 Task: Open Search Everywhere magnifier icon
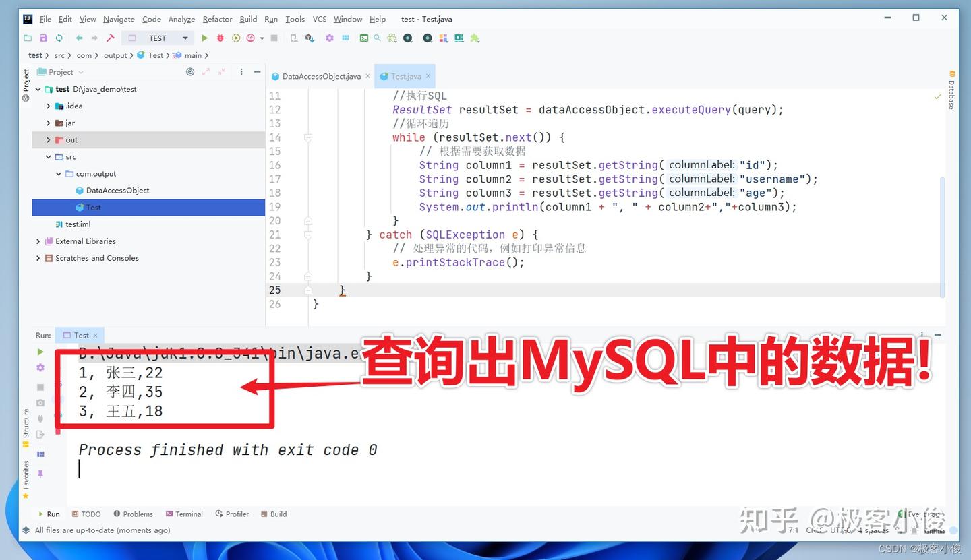[x=378, y=38]
